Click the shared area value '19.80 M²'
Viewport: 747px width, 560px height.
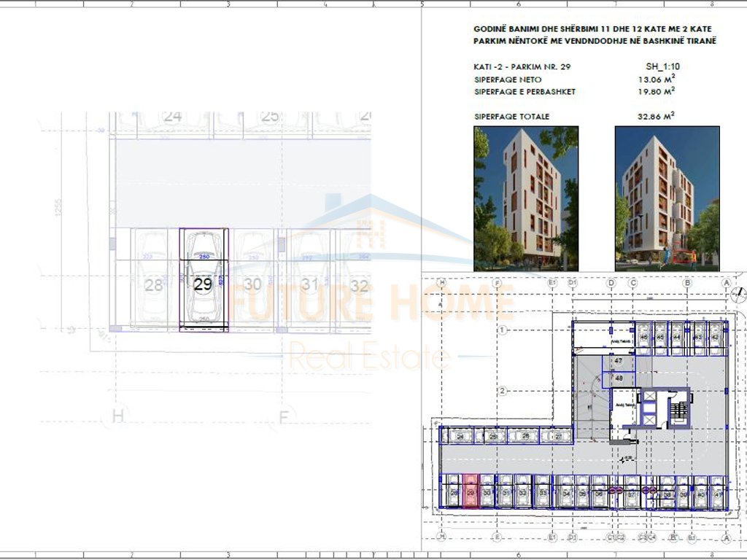(657, 91)
